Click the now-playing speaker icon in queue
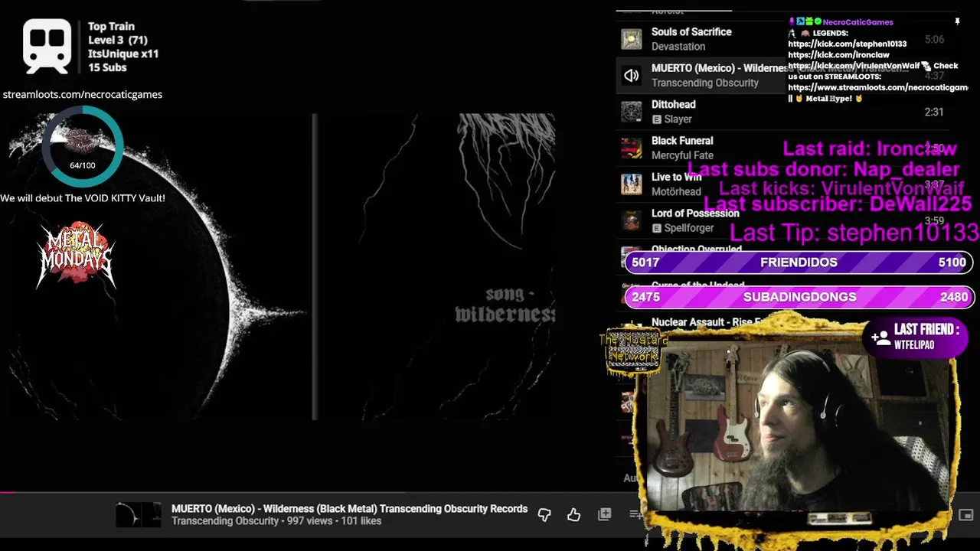 [631, 76]
